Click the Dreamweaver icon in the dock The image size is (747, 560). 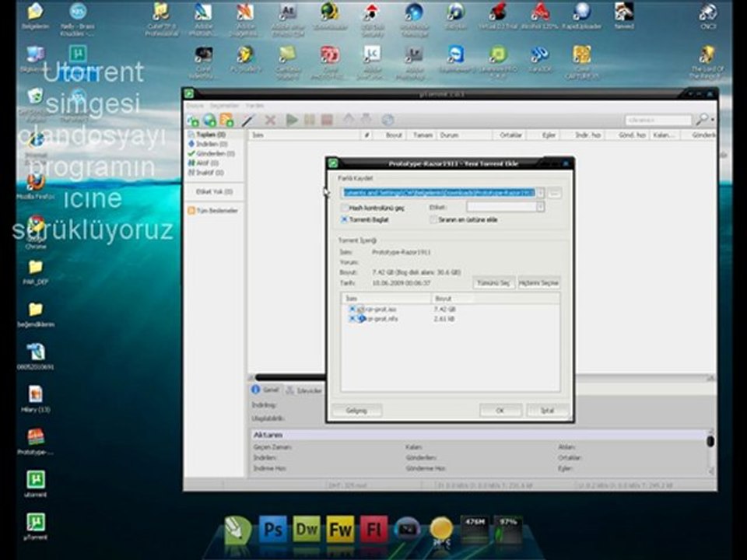307,529
